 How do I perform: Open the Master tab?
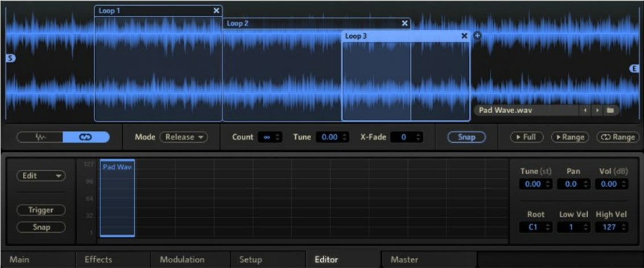[x=404, y=259]
